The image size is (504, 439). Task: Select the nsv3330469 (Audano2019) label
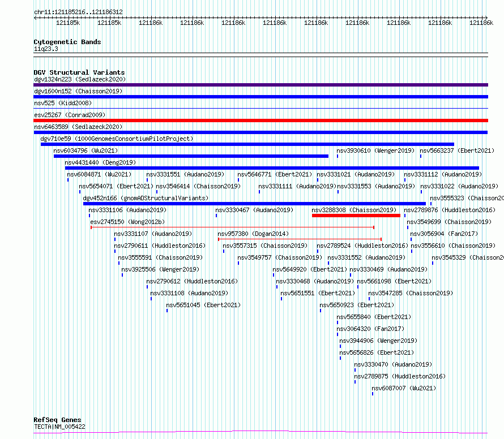click(x=388, y=269)
